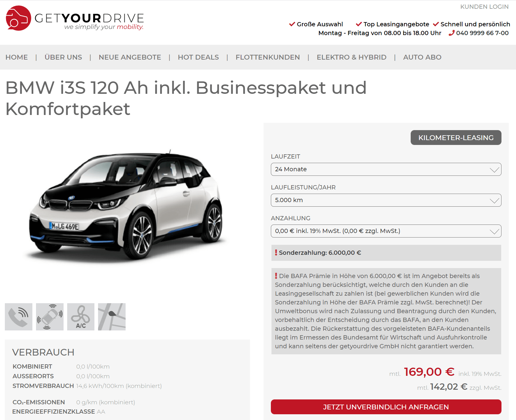The width and height of the screenshot is (516, 420).
Task: Click the Kilometer-Leasing button
Action: (x=456, y=138)
